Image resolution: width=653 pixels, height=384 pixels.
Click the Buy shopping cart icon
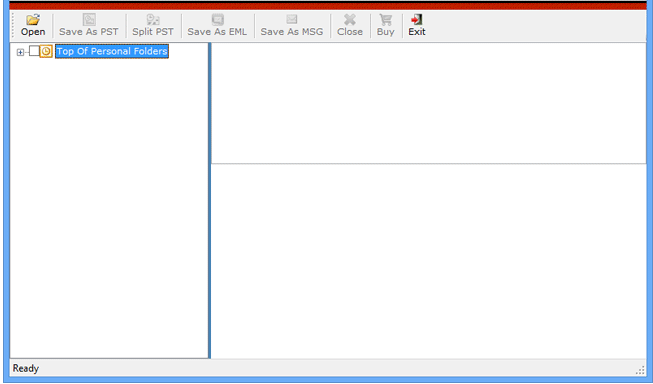click(386, 19)
